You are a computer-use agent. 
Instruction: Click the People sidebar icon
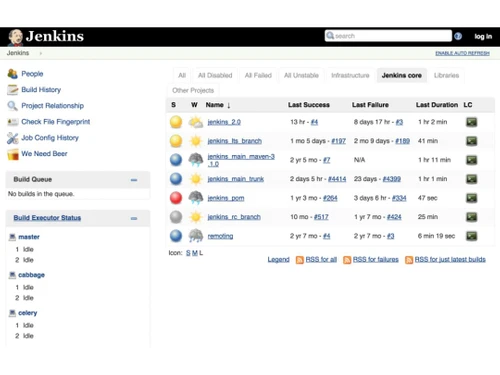[13, 74]
